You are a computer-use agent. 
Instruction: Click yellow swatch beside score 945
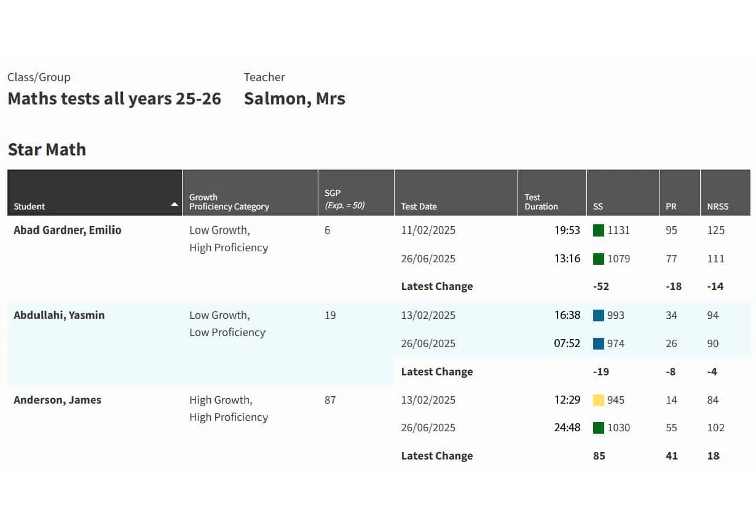point(599,400)
